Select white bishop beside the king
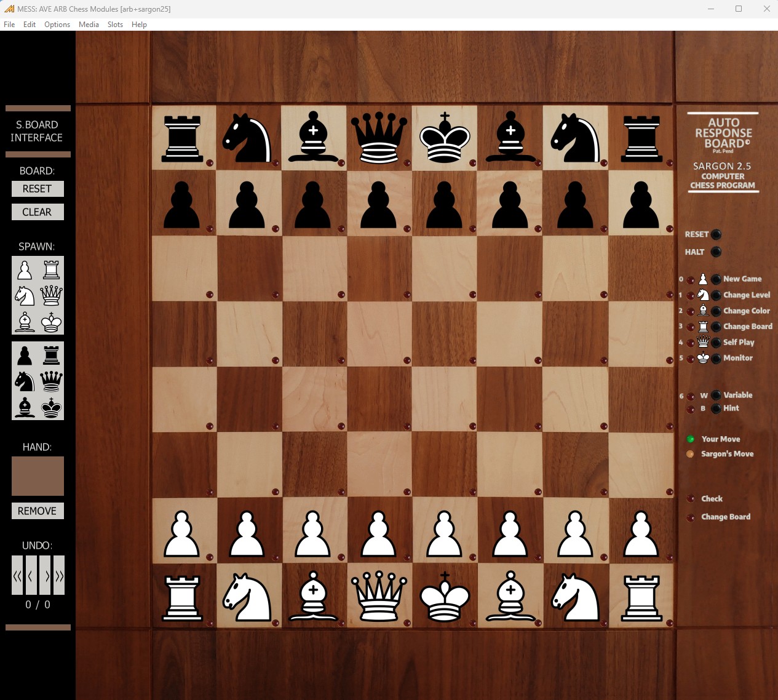 (510, 596)
